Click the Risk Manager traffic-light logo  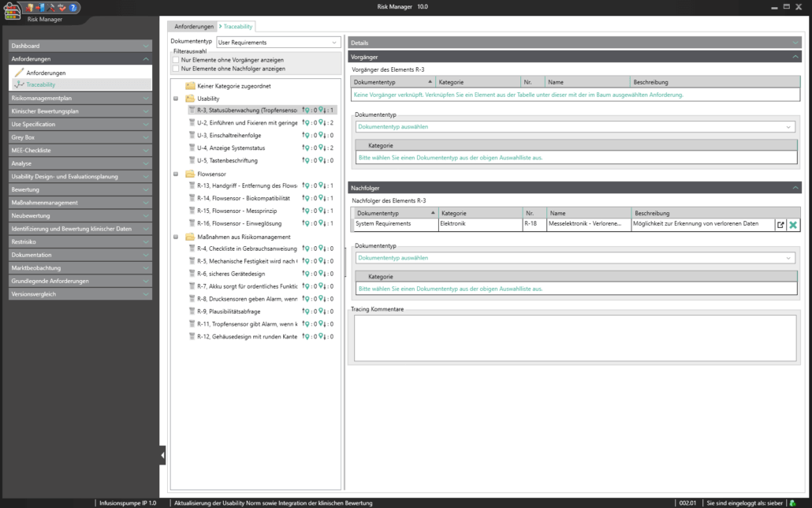(x=11, y=11)
